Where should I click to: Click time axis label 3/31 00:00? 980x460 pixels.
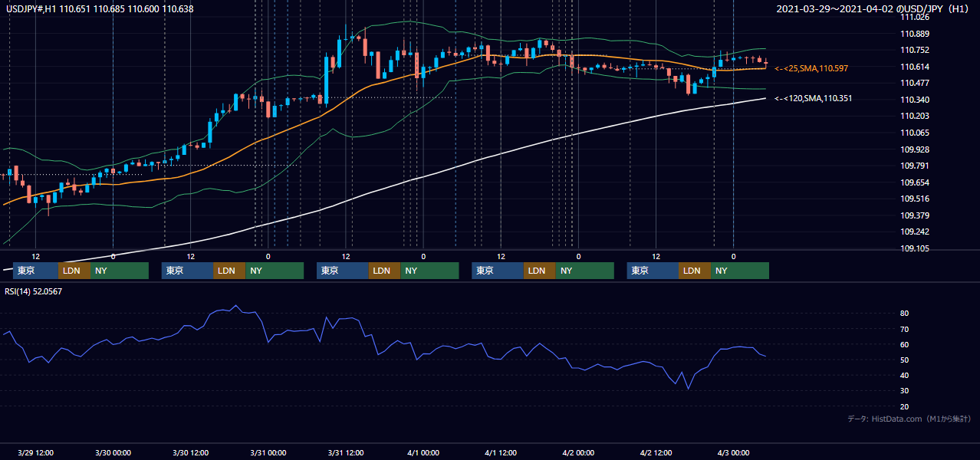pos(268,452)
